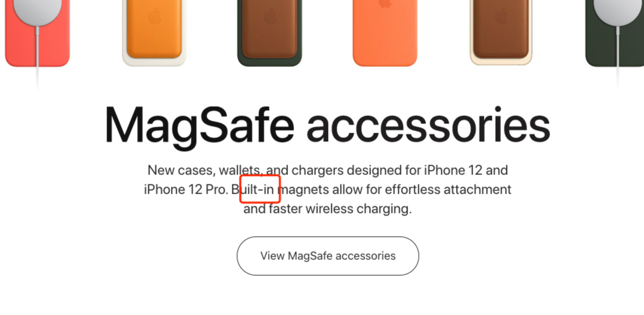Choose the plain orange silicone case
This screenshot has width=644, height=315.
point(385,33)
